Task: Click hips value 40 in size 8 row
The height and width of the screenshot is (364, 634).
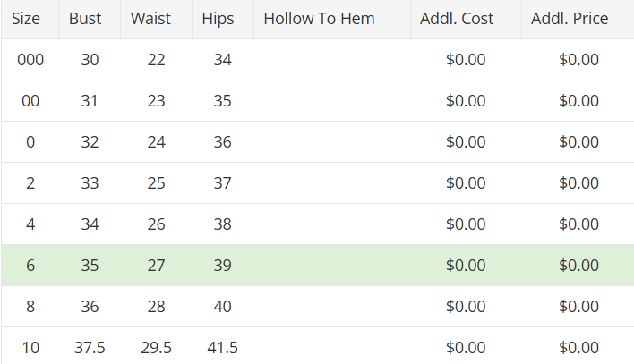Action: (x=222, y=307)
